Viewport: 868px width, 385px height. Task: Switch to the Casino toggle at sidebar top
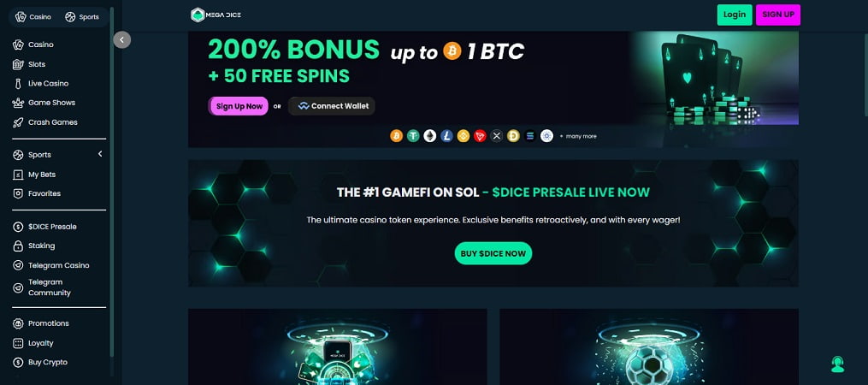coord(33,17)
